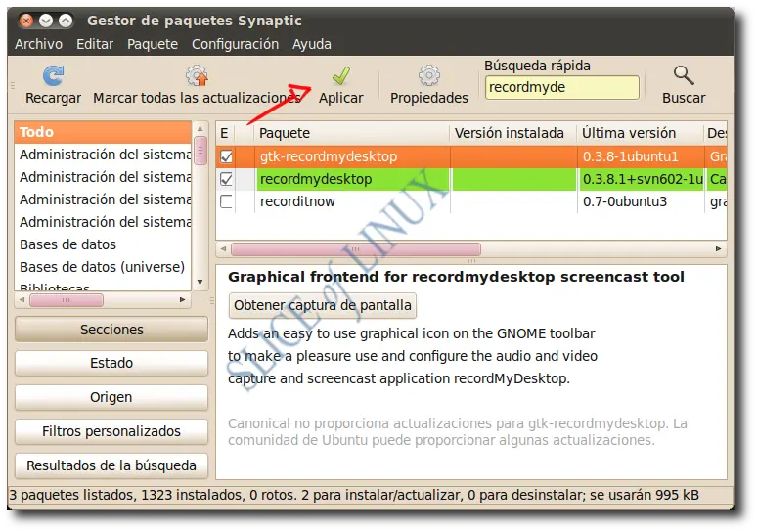Click category list scroll up arrow

click(x=200, y=128)
